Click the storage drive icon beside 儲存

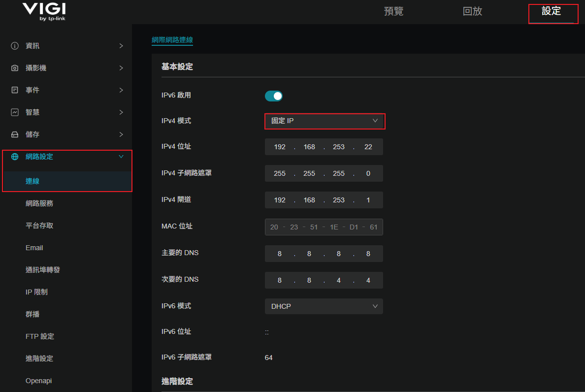pos(15,134)
